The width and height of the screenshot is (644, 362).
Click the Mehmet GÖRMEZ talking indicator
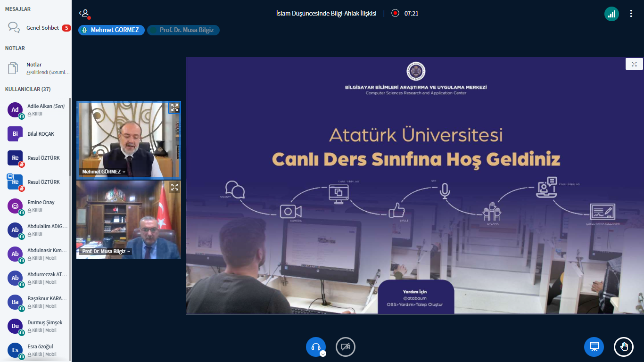[x=111, y=30]
